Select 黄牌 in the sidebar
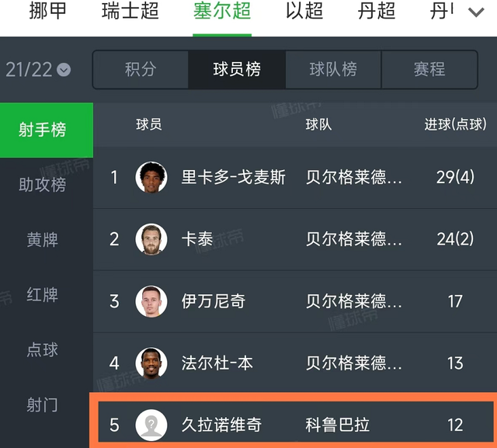Image resolution: width=497 pixels, height=448 pixels. tap(43, 240)
